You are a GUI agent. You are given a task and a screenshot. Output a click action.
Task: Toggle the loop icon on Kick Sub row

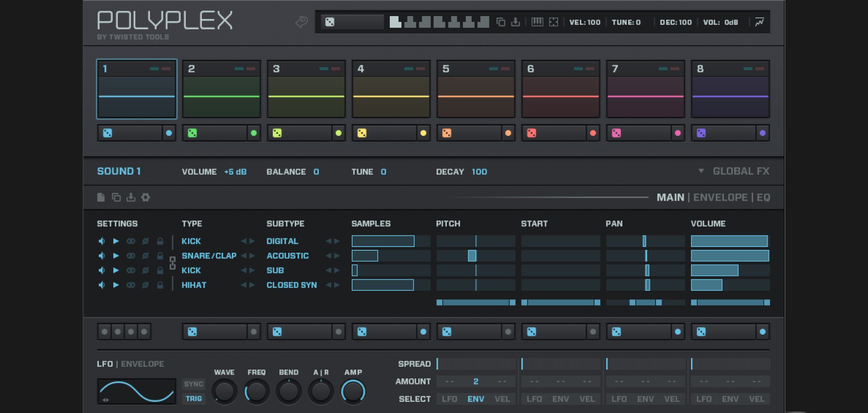131,270
